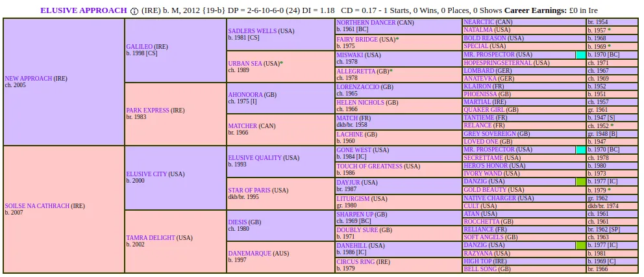Click the NATALMA (USA) link
Image resolution: width=644 pixels, height=277 pixels.
(478, 30)
